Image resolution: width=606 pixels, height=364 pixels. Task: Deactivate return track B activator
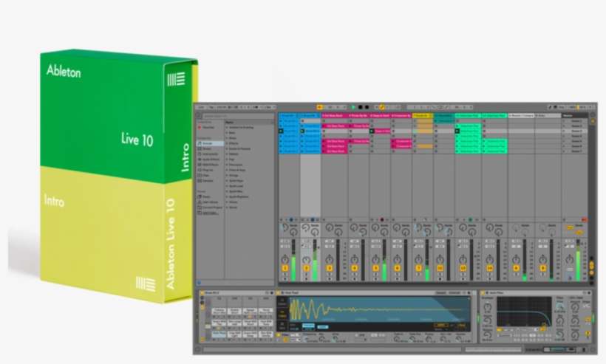coord(542,268)
